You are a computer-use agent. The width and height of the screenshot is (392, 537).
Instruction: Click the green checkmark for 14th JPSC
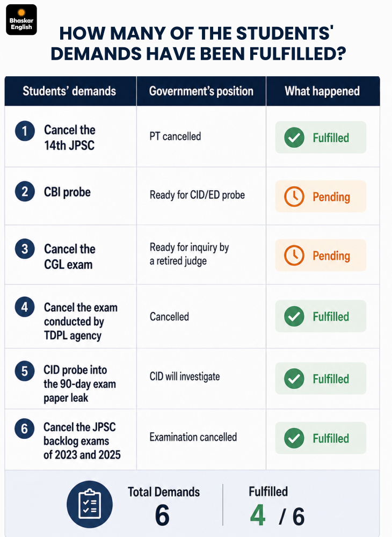[294, 137]
